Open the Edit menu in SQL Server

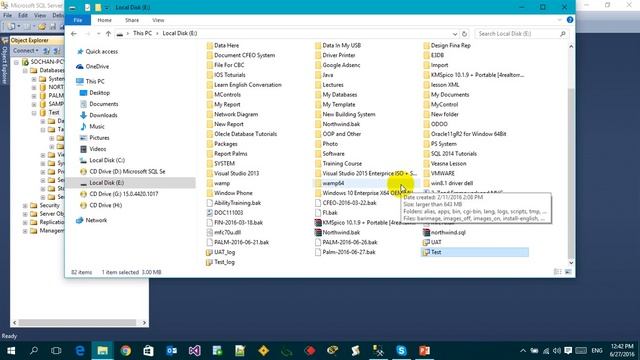23,16
